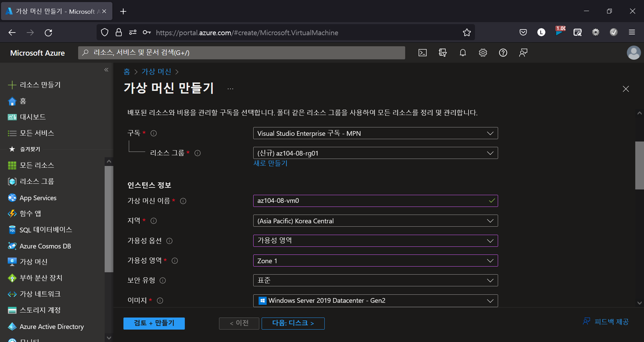Screen dimensions: 644x342
Task: Click the 다음: 디스크 button
Action: [293, 323]
